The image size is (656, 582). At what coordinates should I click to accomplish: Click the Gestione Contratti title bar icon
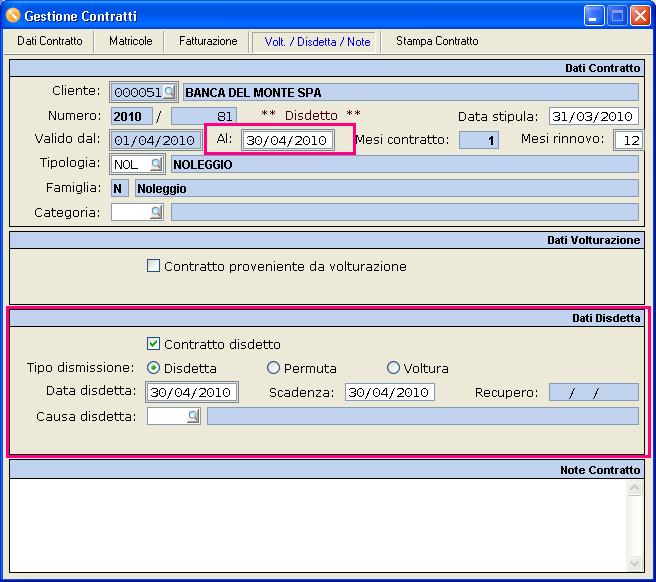(x=13, y=15)
